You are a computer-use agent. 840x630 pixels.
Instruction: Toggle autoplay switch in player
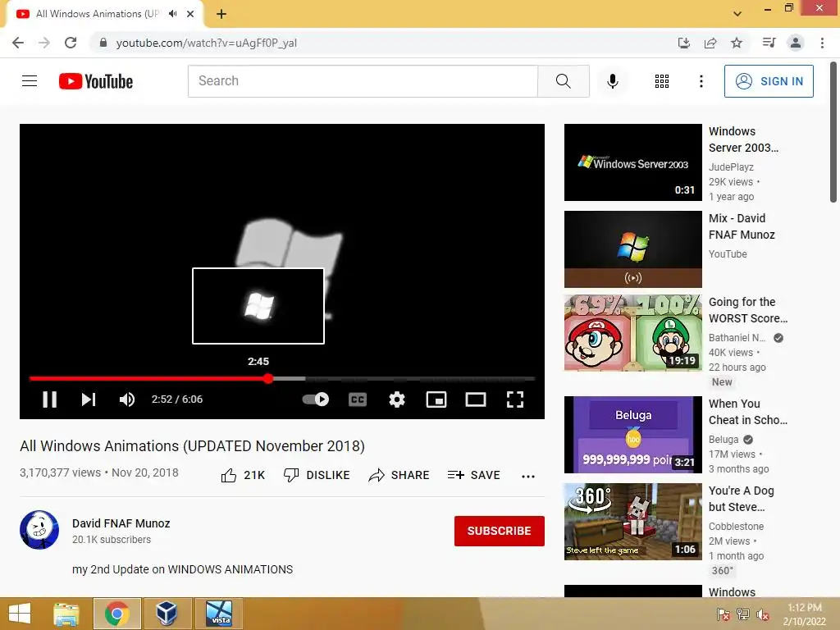click(316, 399)
